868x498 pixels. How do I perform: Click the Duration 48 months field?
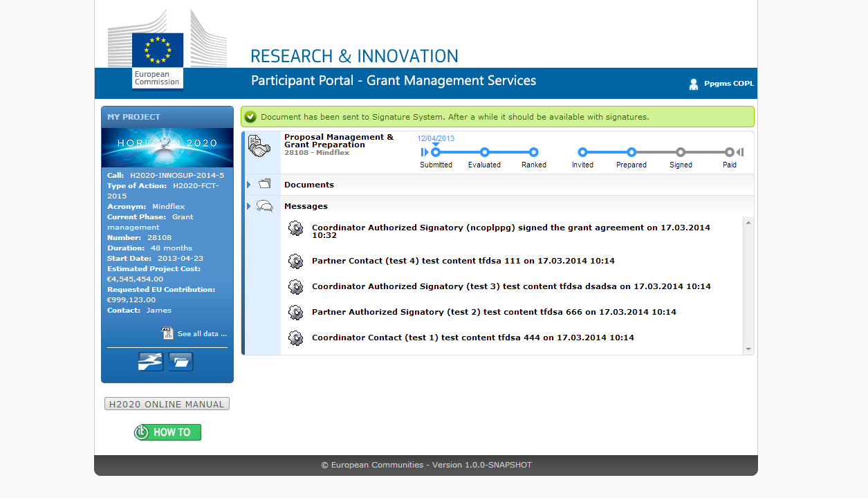(x=149, y=248)
